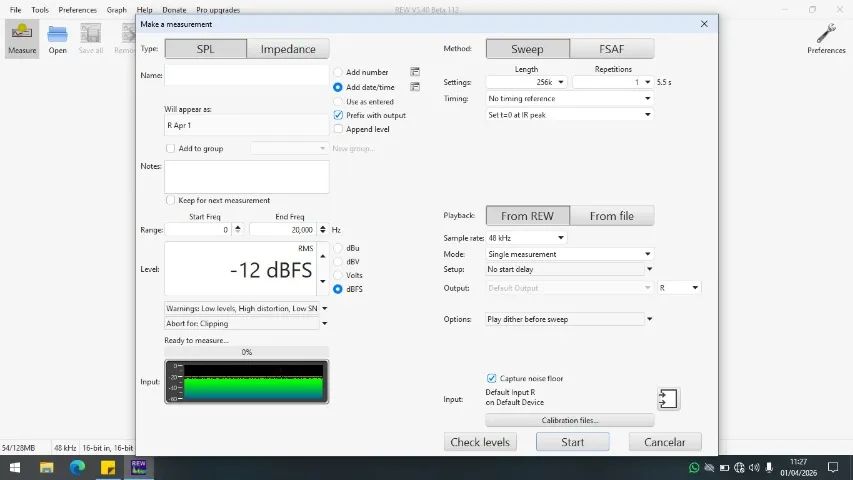
Task: Open Sticky Notes taskbar icon
Action: 108,467
